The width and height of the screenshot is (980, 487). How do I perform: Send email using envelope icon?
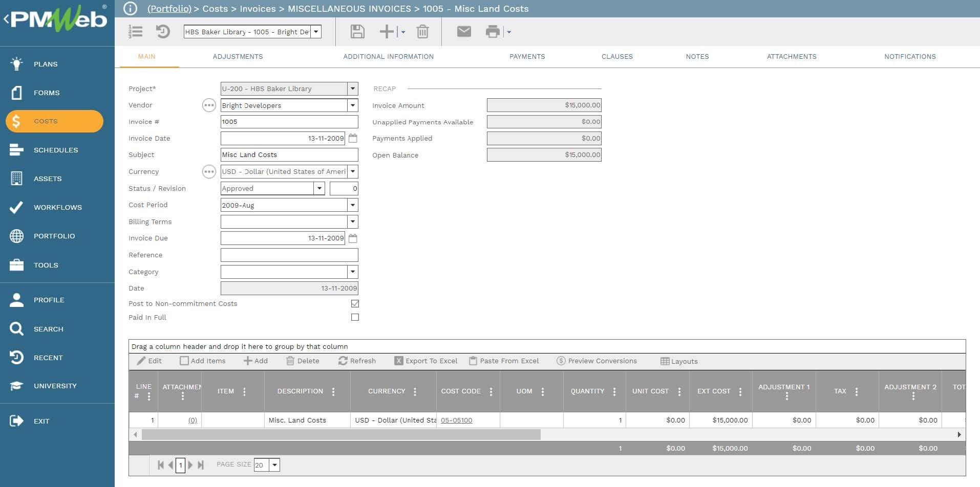[x=464, y=32]
